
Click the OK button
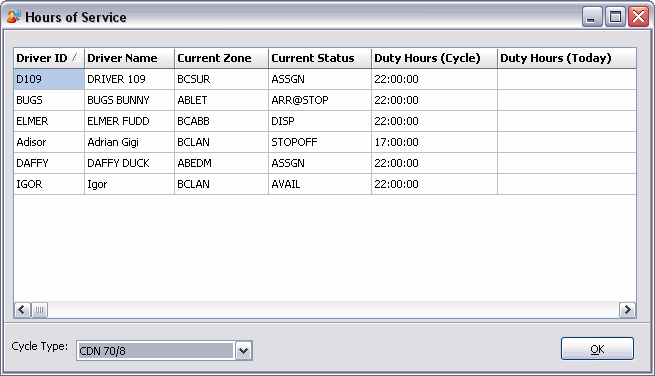[x=597, y=349]
